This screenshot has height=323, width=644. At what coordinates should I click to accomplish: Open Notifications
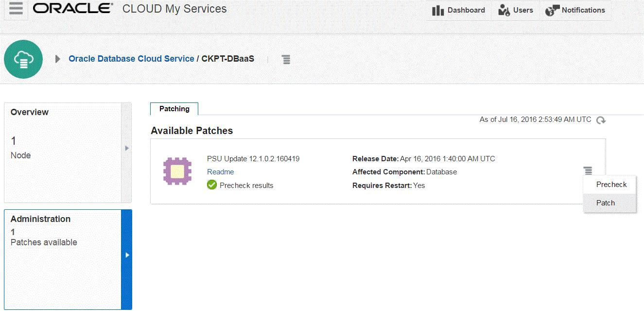575,10
